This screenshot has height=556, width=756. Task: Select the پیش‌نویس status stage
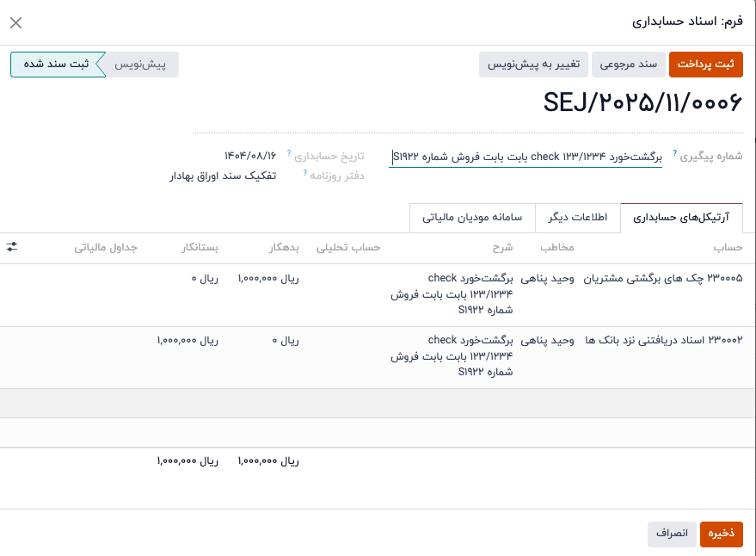(140, 65)
